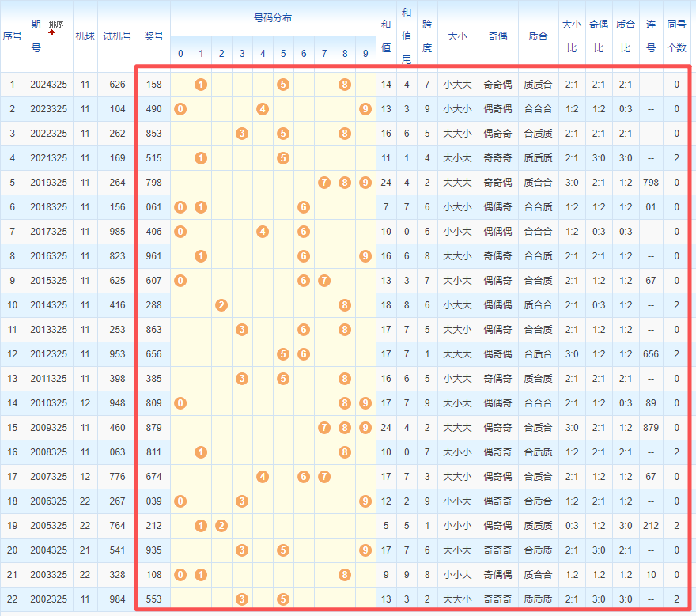Click the orange 8 ball in row 2024325

pos(345,85)
